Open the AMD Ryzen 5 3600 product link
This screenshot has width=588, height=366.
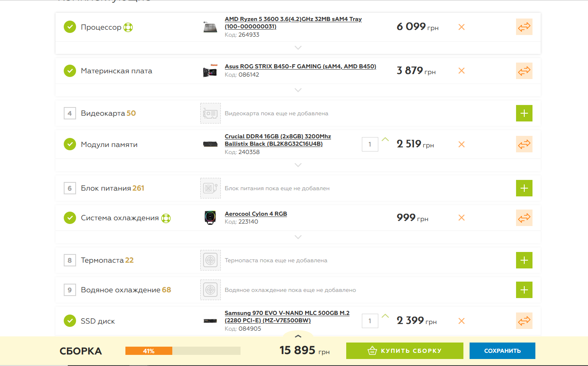[x=293, y=23]
